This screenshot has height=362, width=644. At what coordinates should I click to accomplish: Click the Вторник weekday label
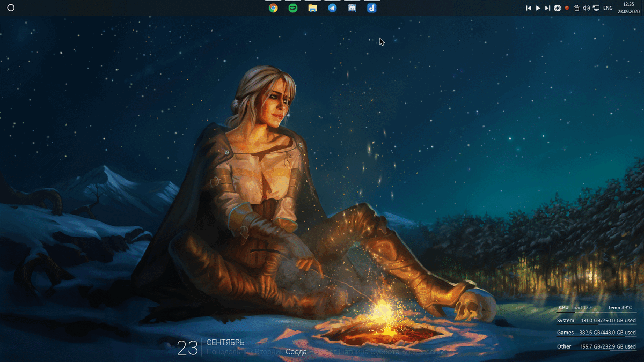268,352
